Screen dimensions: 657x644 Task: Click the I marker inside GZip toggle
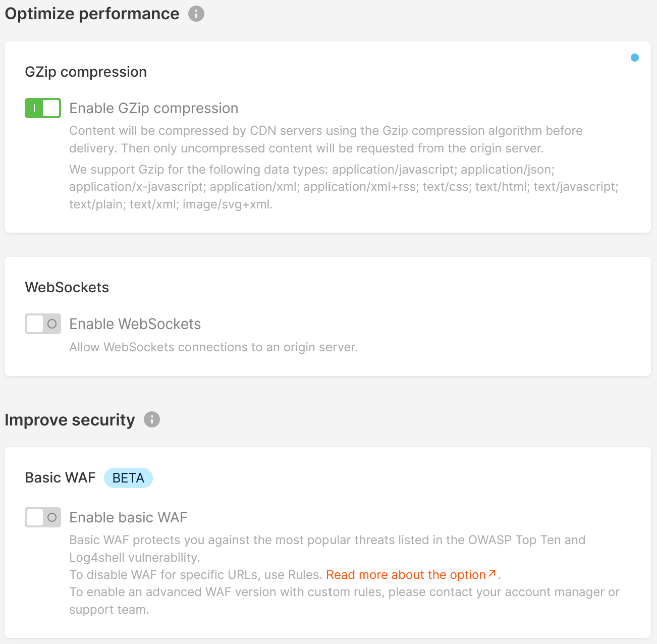33,108
